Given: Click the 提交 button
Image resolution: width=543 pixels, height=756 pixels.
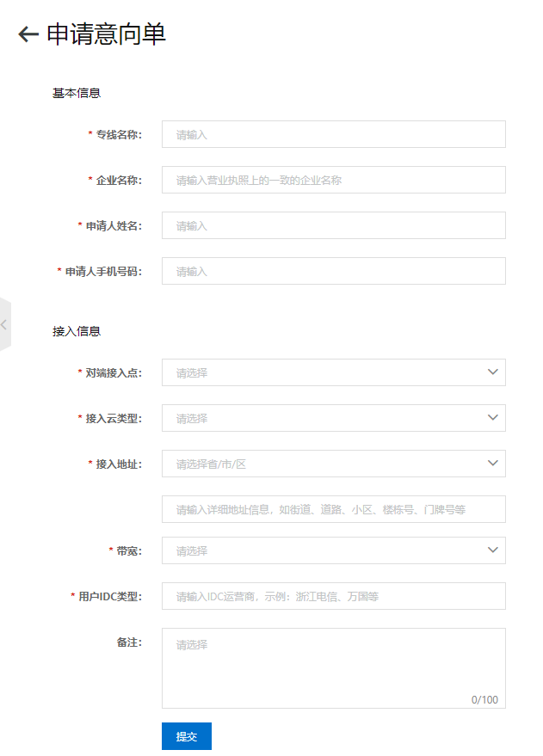Looking at the screenshot, I should (x=187, y=736).
